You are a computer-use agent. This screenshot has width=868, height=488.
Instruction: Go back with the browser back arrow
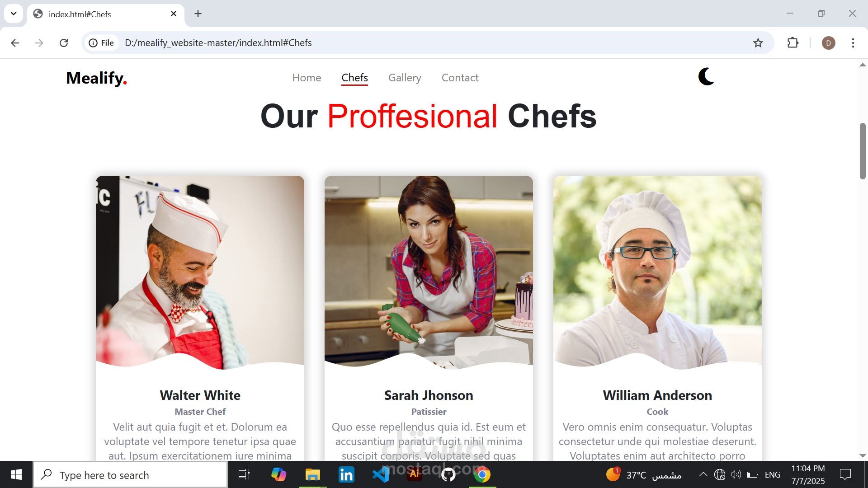(15, 43)
